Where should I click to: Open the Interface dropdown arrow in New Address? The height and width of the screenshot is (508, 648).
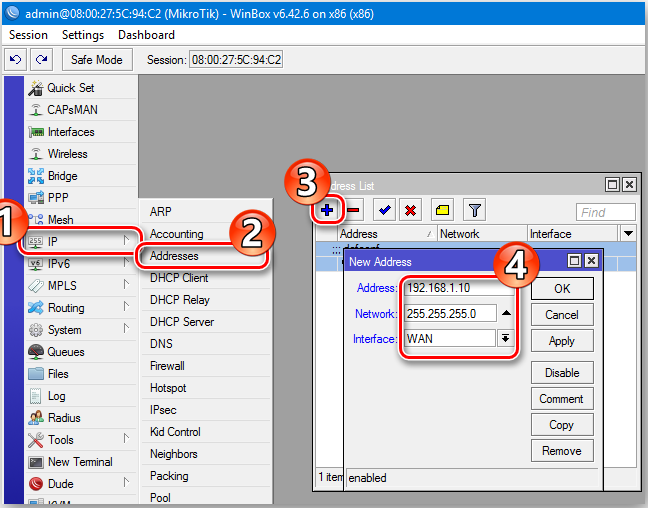505,339
